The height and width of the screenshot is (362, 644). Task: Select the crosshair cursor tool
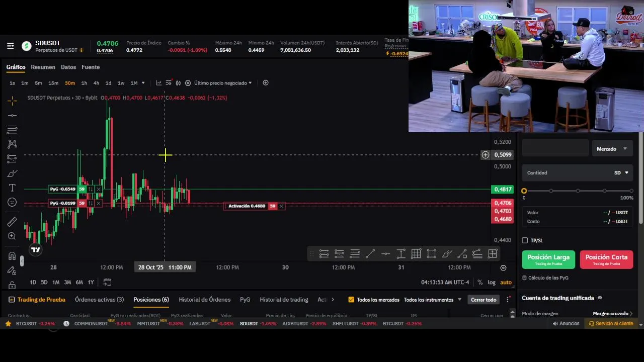point(12,101)
